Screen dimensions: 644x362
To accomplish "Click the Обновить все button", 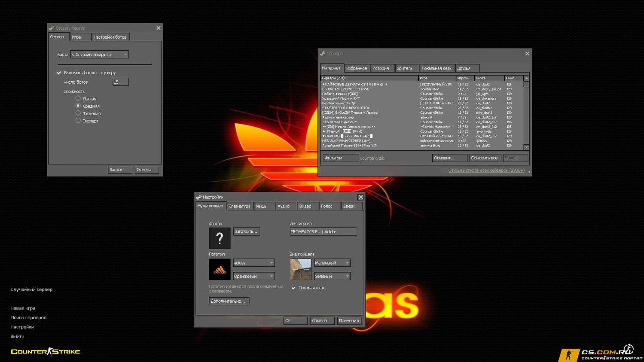I will (485, 158).
